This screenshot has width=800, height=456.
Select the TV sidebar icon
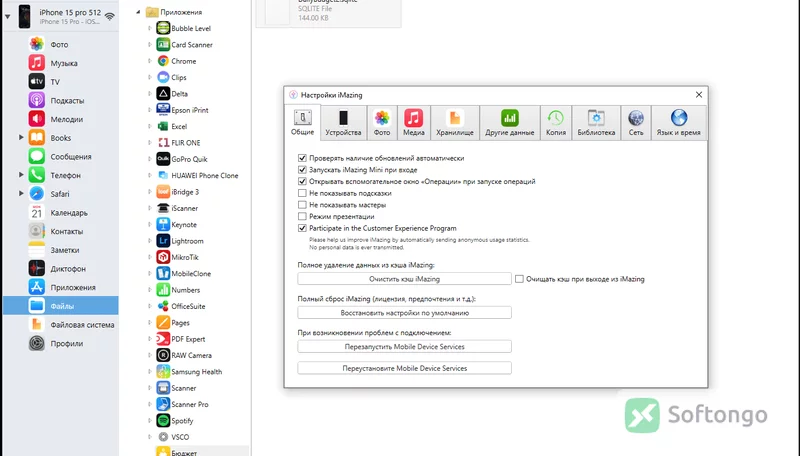pyautogui.click(x=36, y=82)
